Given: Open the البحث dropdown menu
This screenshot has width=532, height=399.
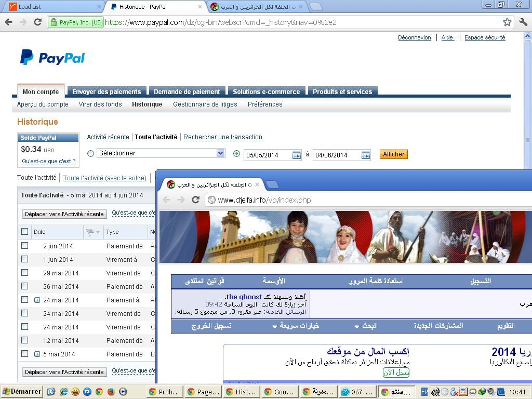Looking at the screenshot, I should click(x=366, y=326).
